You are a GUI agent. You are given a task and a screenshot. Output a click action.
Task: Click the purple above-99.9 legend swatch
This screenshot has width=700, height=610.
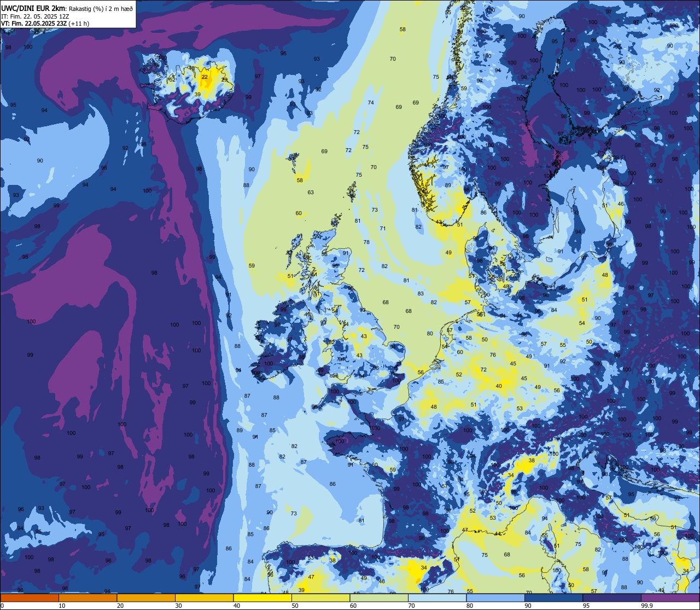pos(670,597)
